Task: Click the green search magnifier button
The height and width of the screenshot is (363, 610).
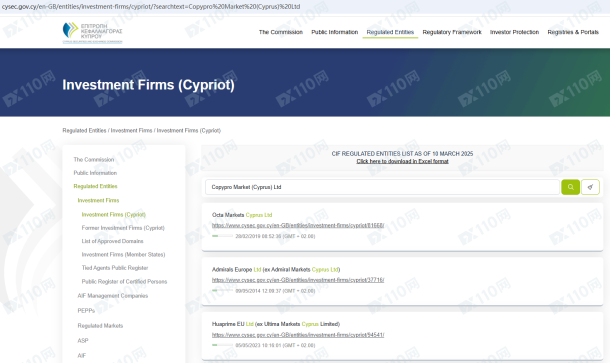Action: (x=570, y=187)
